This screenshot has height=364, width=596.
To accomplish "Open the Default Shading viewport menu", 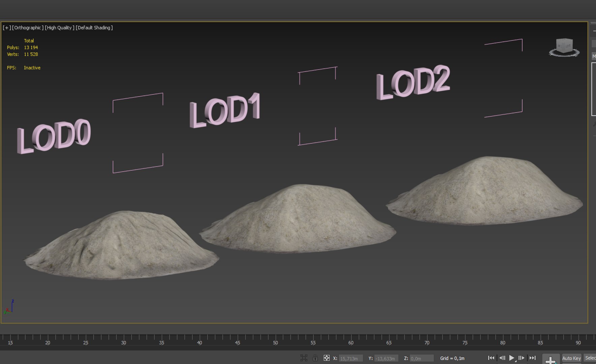I will [94, 28].
